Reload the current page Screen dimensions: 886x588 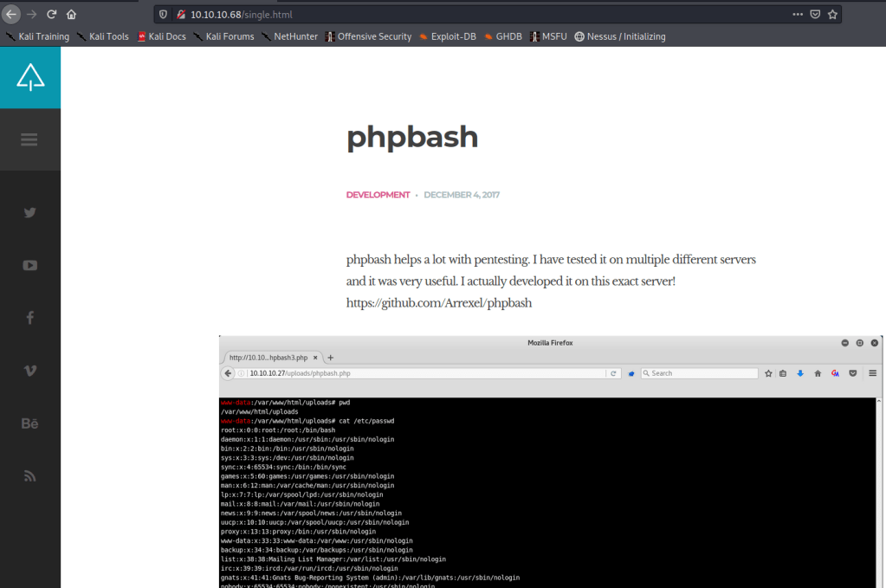(x=52, y=15)
